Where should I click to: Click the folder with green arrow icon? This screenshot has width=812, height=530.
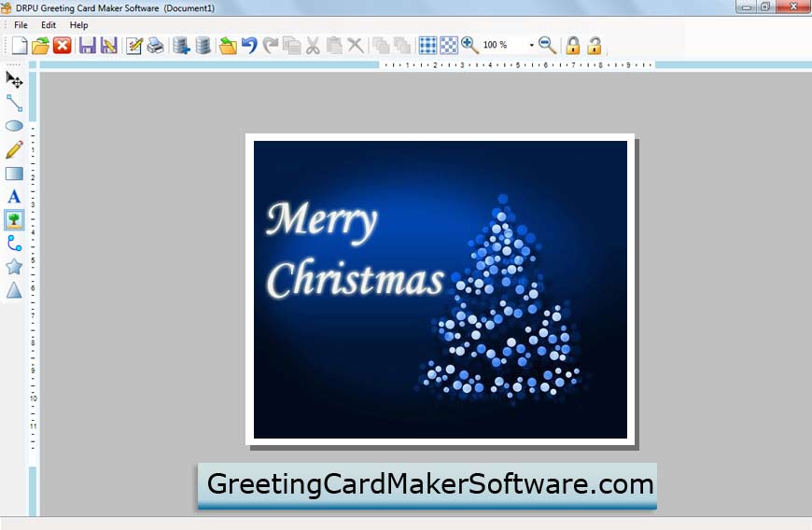point(228,46)
